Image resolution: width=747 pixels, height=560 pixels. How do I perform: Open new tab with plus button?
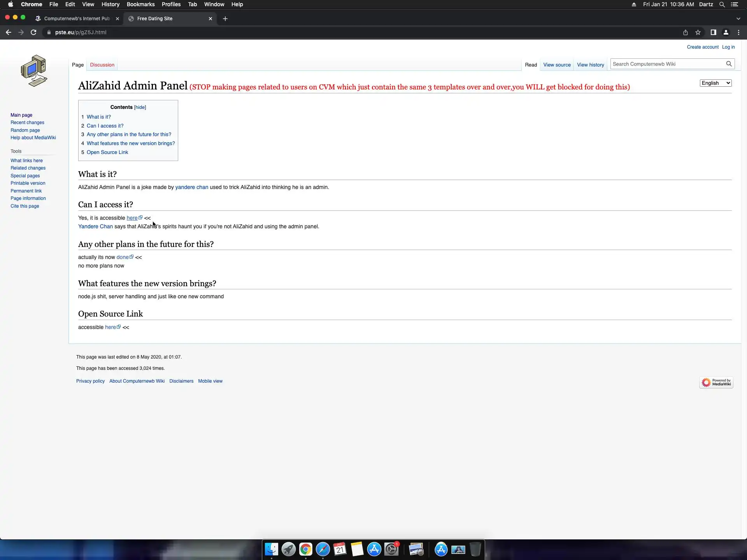(x=225, y=19)
